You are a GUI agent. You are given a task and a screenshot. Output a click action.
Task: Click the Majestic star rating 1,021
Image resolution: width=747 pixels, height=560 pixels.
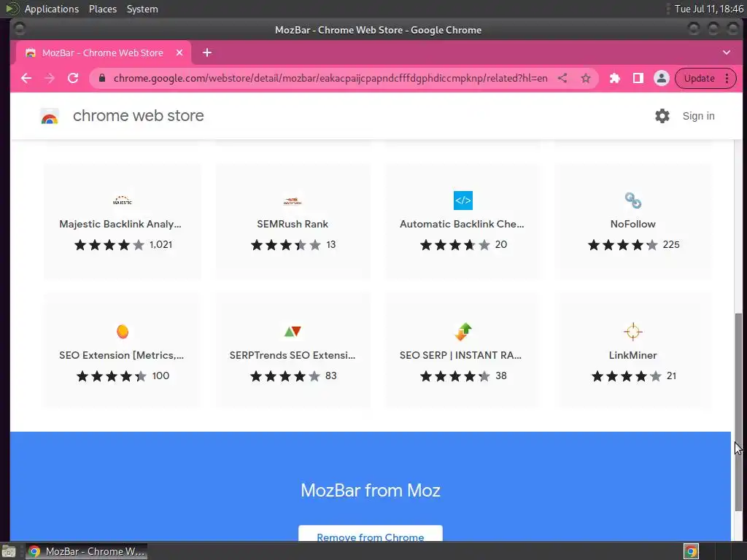(x=123, y=245)
